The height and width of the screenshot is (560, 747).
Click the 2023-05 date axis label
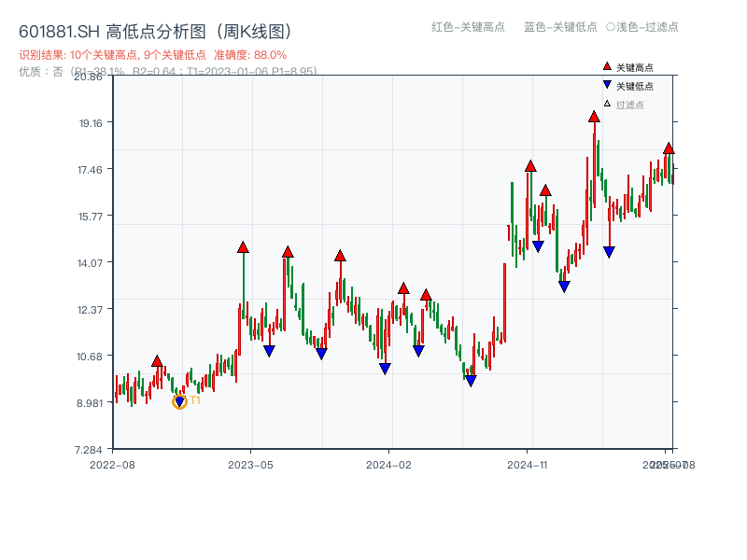click(250, 465)
